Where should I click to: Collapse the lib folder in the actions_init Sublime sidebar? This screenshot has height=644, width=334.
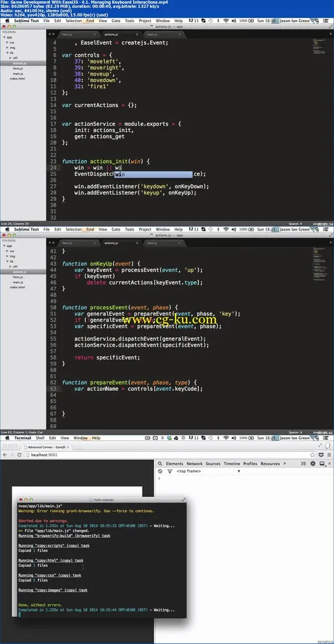pyautogui.click(x=7, y=53)
